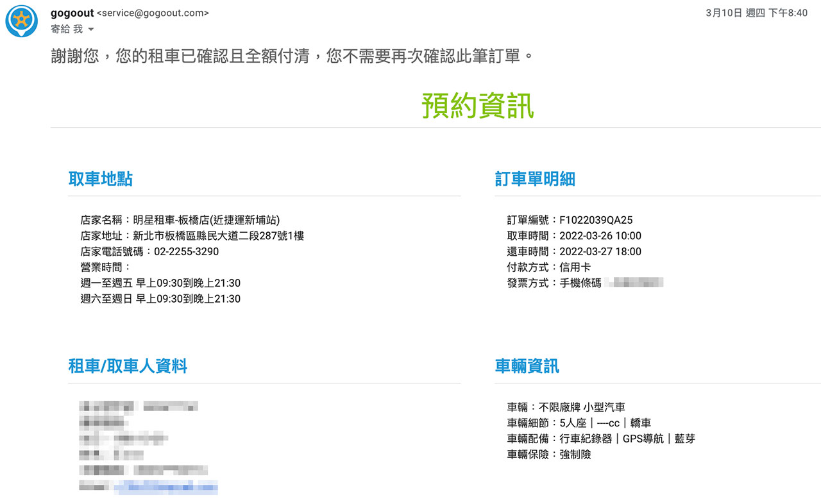
Task: Click the blurred mobile barcode after 手機條碼
Action: [x=635, y=283]
